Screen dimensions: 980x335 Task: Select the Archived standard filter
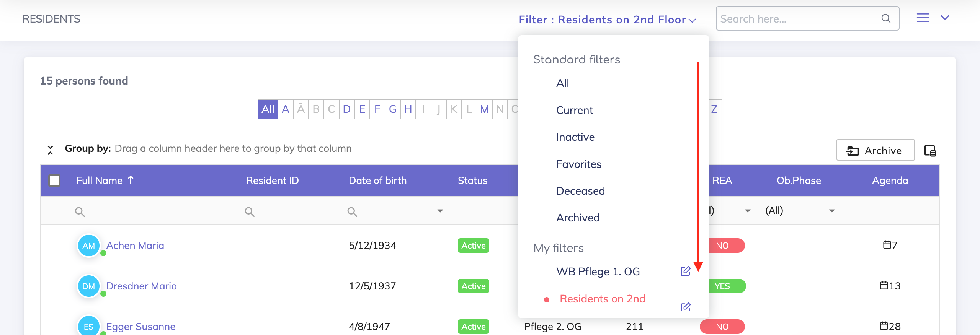point(578,218)
